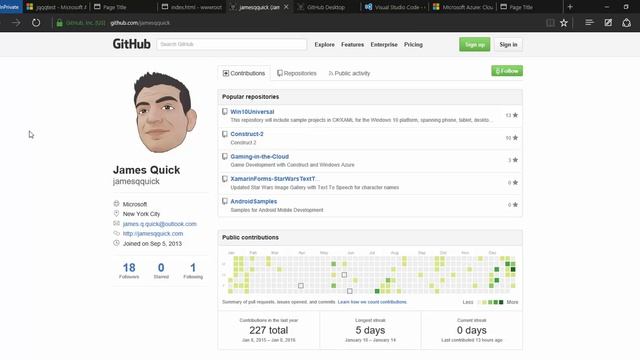Click the James Quick avatar image
640x360 pixels.
pyautogui.click(x=165, y=112)
